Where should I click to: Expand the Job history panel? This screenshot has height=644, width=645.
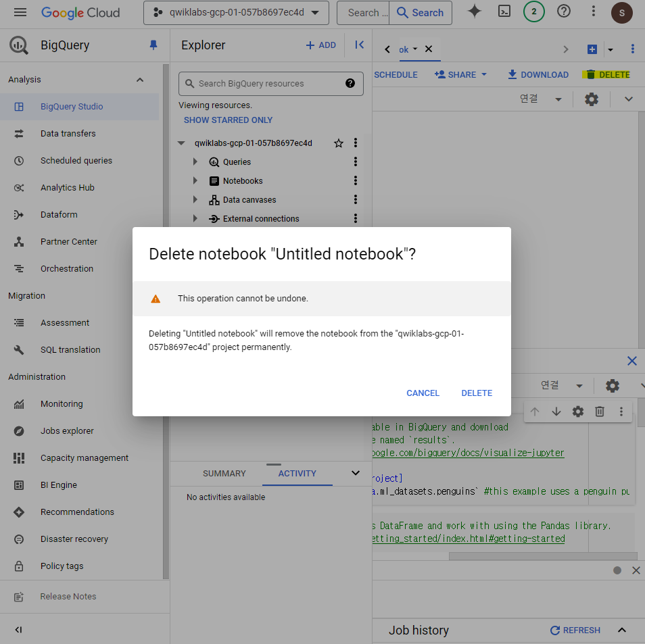click(621, 630)
